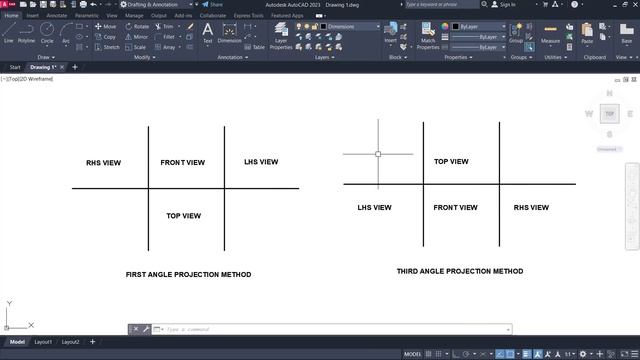Image resolution: width=640 pixels, height=360 pixels.
Task: Select the Circle tool
Action: 47,33
